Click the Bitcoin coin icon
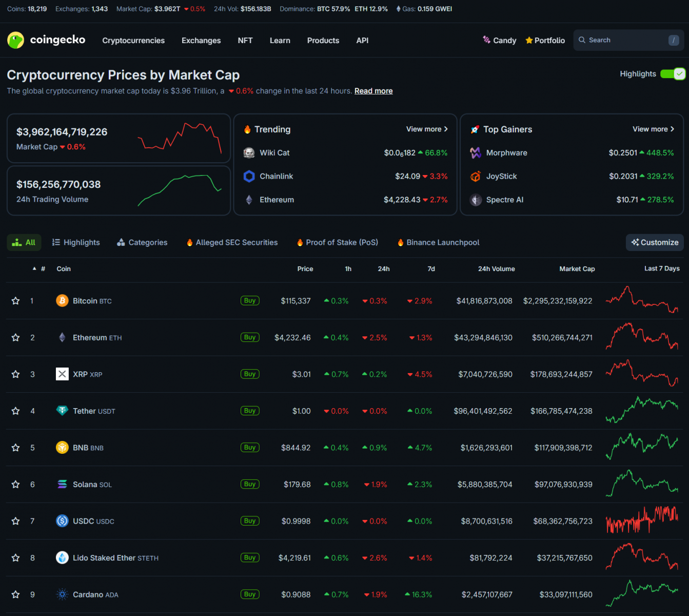Screen dimensions: 689x616 pos(62,301)
